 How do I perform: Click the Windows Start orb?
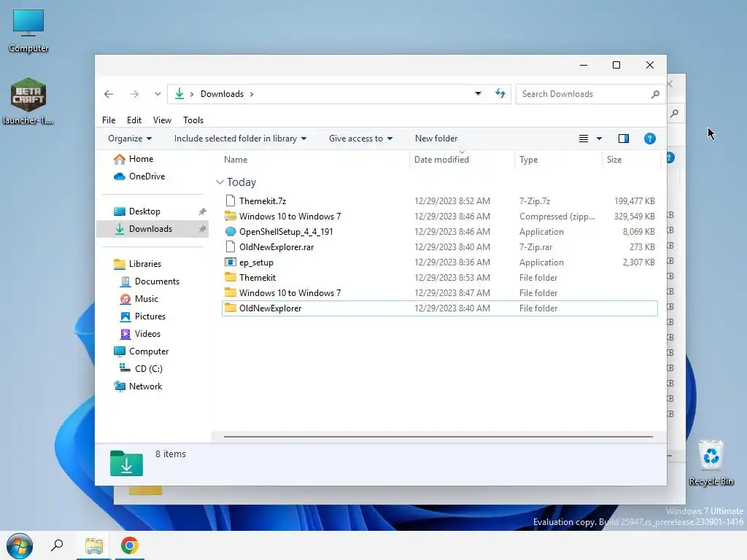tap(20, 545)
